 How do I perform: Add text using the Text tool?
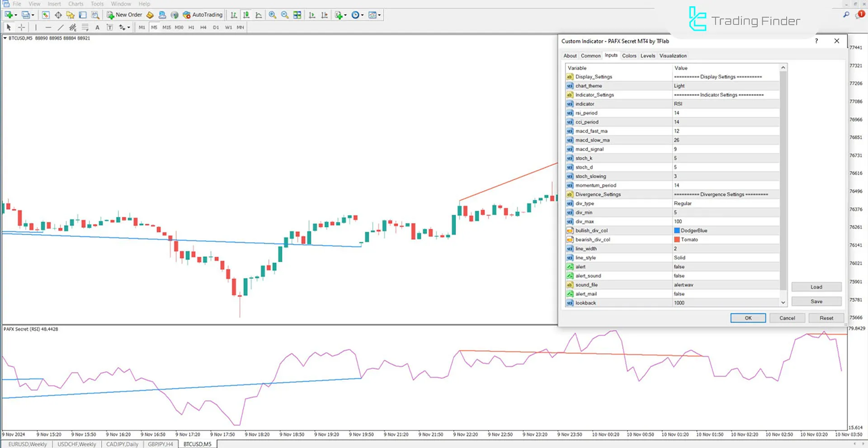(97, 27)
